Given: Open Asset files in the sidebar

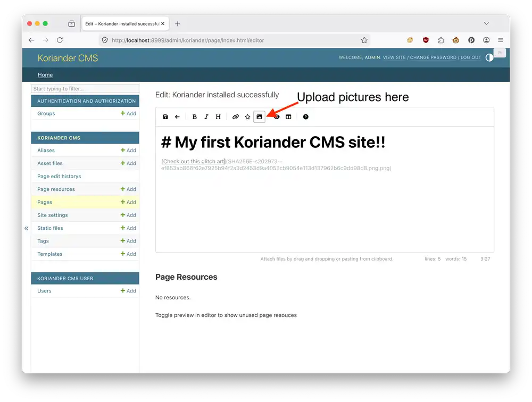Looking at the screenshot, I should coord(50,163).
